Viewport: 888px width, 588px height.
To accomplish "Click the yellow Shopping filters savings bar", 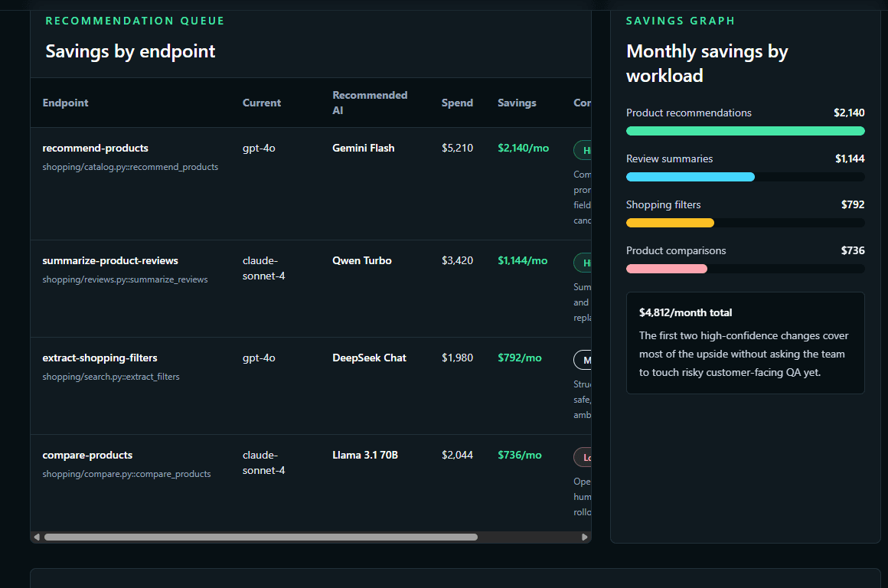I will click(x=670, y=223).
